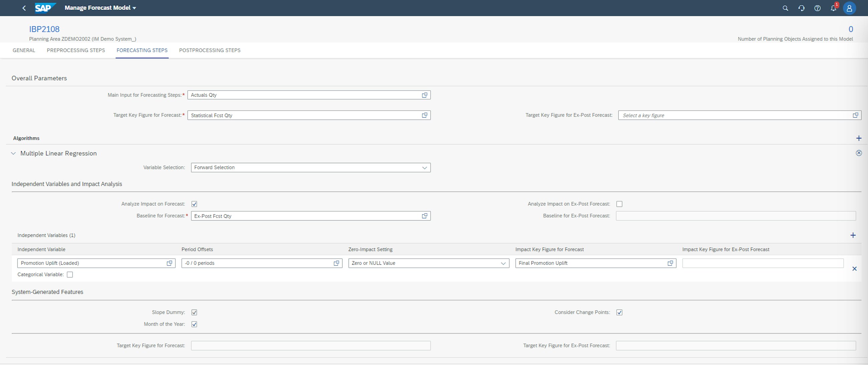Remove Multiple Linear Regression algorithm

coord(859,153)
